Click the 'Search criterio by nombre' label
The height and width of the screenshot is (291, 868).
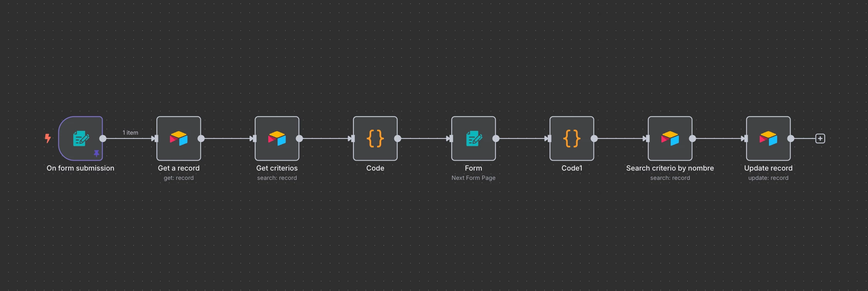(670, 168)
